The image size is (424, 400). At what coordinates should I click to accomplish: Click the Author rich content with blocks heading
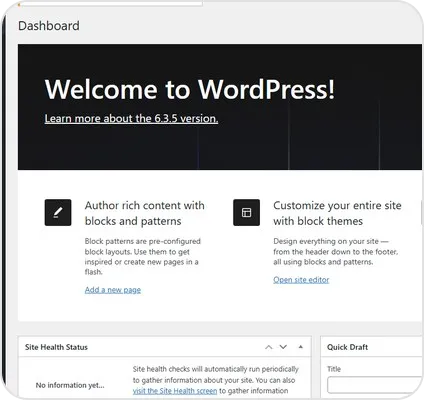coord(145,213)
